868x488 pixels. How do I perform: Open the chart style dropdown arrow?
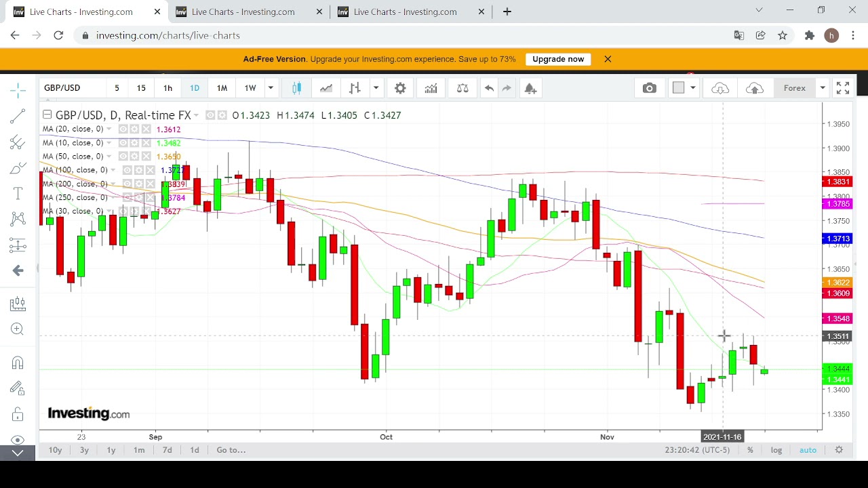375,88
